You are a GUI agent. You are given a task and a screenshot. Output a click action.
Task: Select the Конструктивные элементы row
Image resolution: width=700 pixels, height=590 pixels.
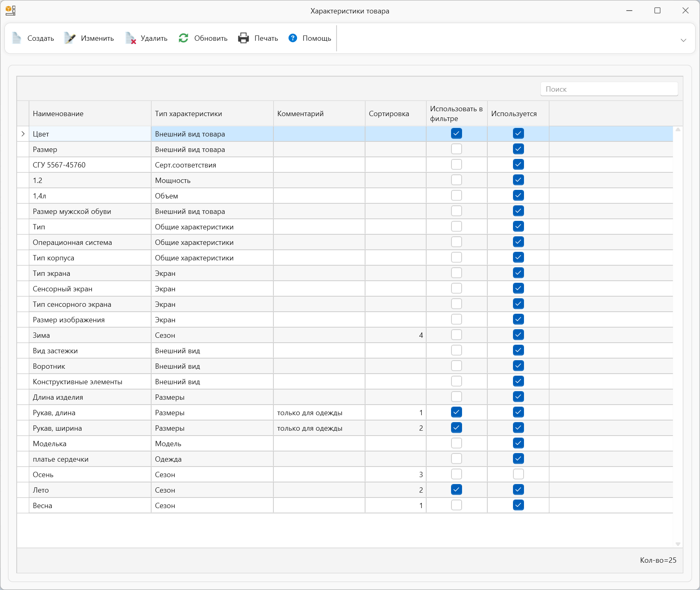pyautogui.click(x=345, y=381)
